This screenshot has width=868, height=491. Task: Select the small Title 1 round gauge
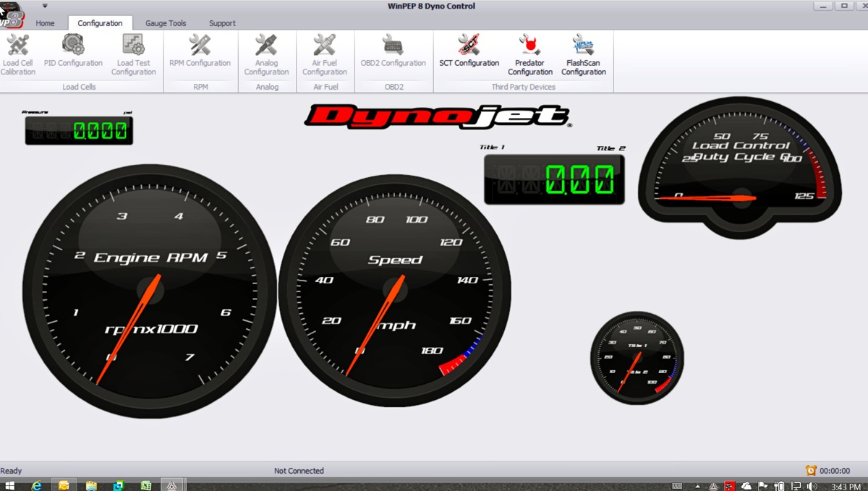click(637, 357)
